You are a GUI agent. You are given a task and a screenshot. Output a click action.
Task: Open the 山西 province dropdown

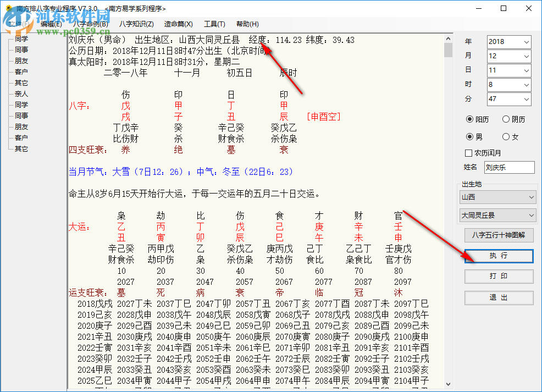(x=497, y=196)
